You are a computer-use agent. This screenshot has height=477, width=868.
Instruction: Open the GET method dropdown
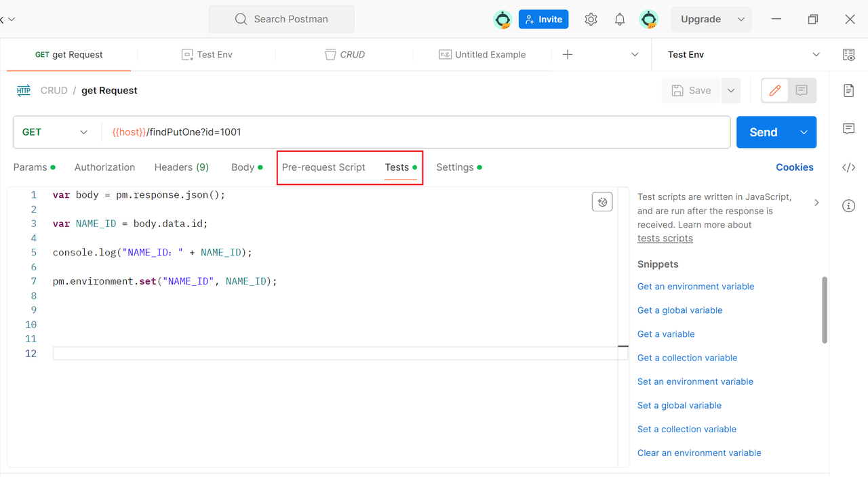pos(56,132)
